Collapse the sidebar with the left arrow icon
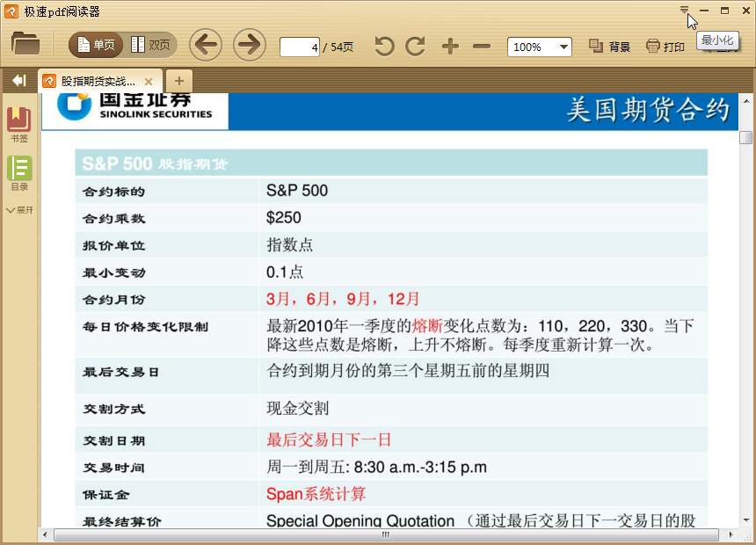This screenshot has width=756, height=545. tap(19, 80)
